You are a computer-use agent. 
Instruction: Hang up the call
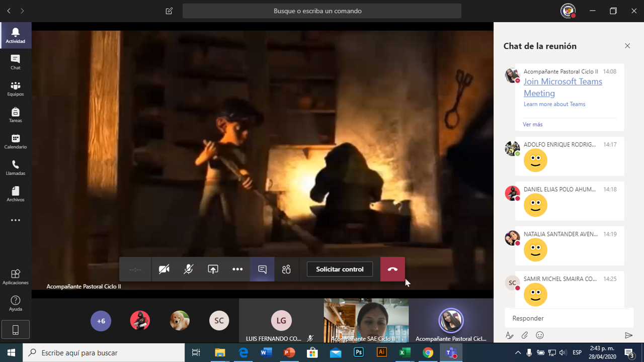click(392, 269)
